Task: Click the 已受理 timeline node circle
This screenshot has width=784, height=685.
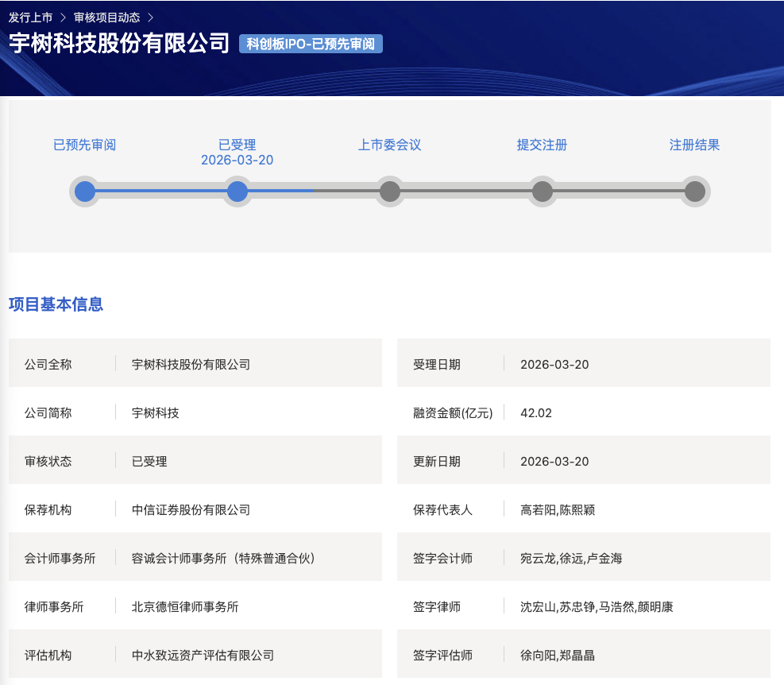Action: tap(238, 192)
